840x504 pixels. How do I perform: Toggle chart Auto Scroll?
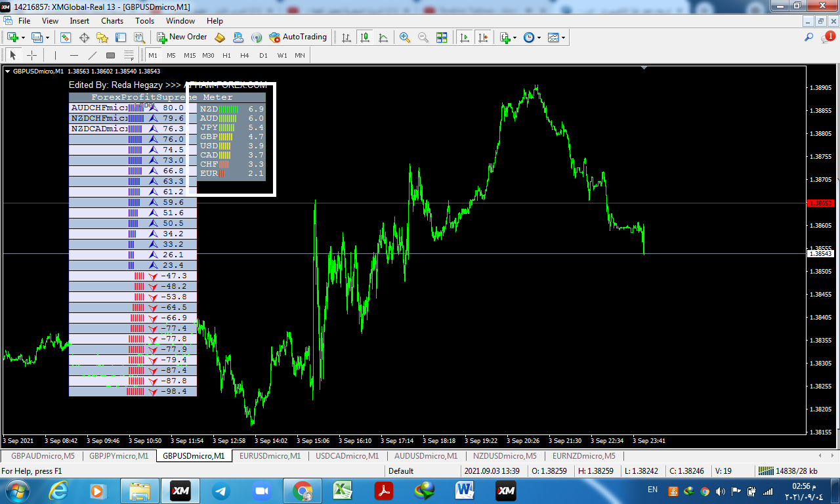click(x=465, y=37)
